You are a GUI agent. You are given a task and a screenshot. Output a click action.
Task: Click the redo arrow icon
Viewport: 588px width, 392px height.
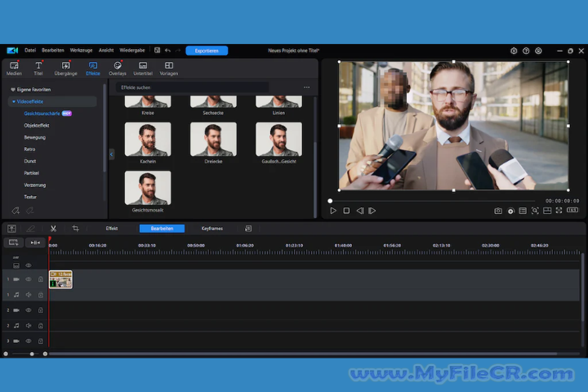(x=178, y=51)
